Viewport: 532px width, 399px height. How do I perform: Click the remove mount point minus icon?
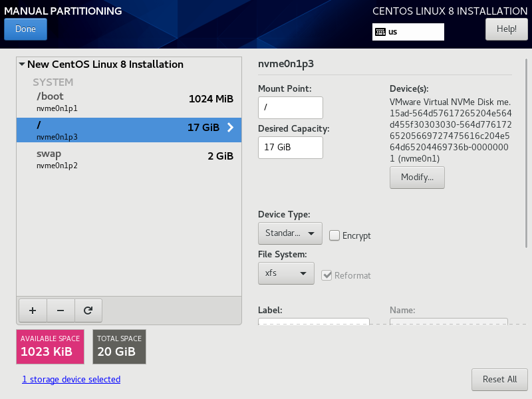pyautogui.click(x=61, y=311)
